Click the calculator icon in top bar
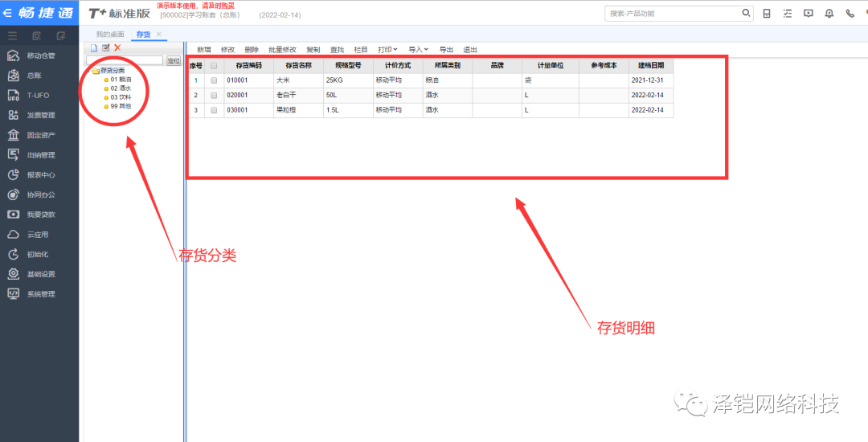Screen dimensions: 868x442 coord(767,14)
